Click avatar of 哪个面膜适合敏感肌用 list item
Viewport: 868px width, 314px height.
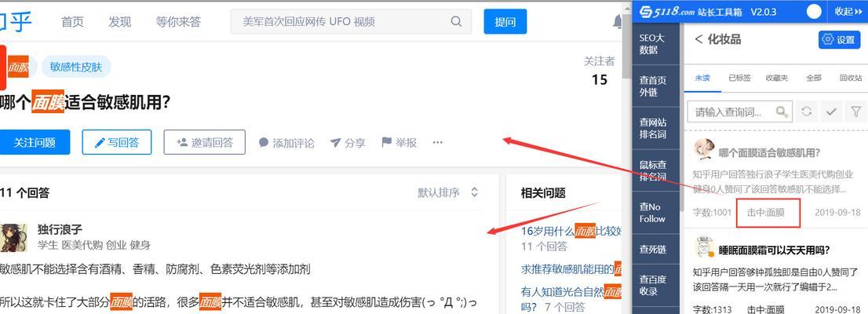pos(704,149)
